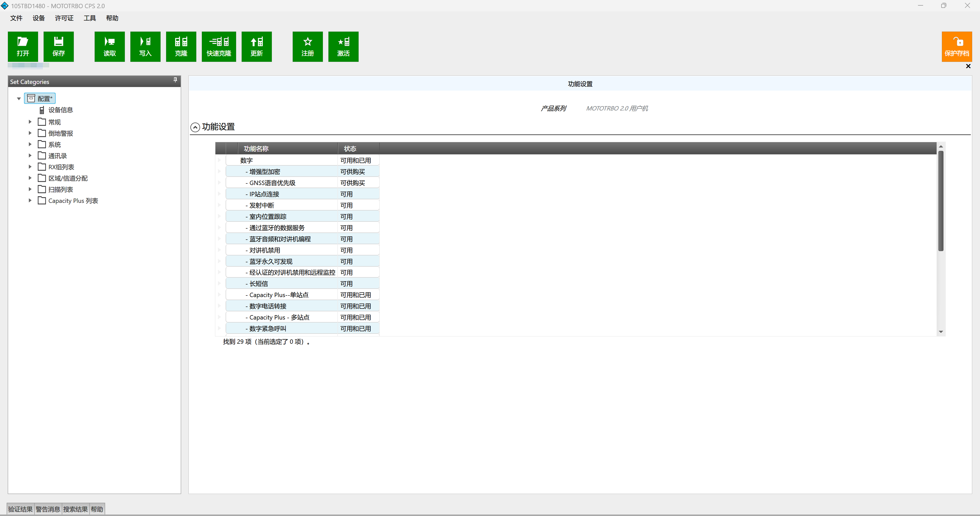The height and width of the screenshot is (516, 980).
Task: Click the orange 保护存档 button
Action: click(957, 46)
